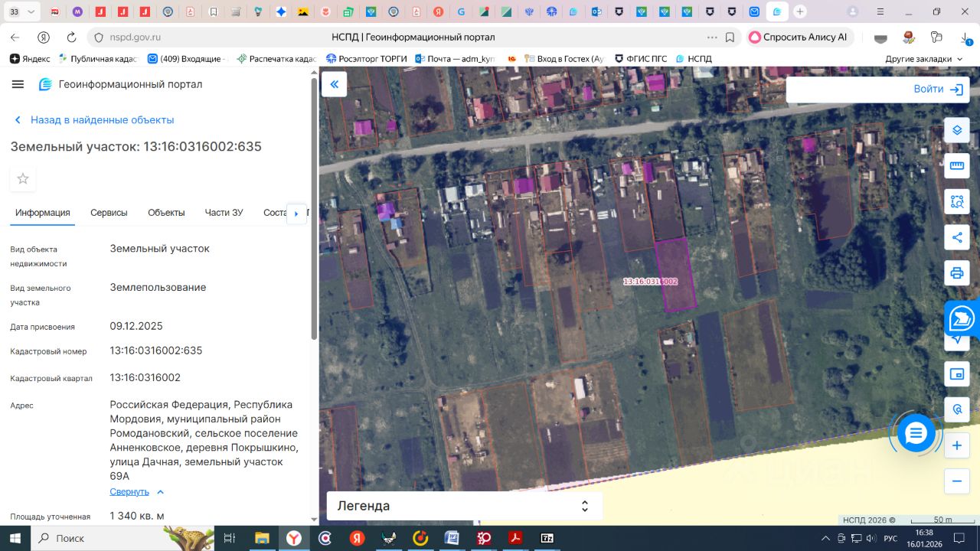Expand the Легенда panel
The height and width of the screenshot is (551, 980).
[x=464, y=506]
